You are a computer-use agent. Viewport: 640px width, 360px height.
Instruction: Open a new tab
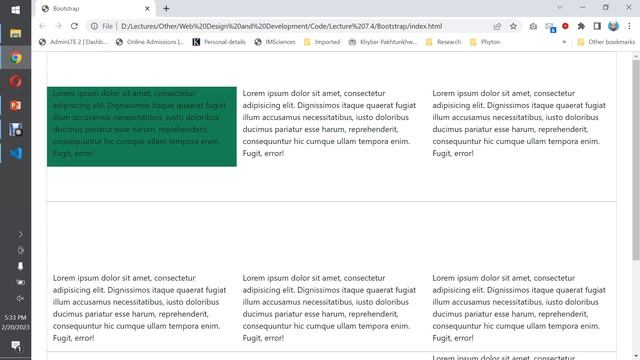166,9
